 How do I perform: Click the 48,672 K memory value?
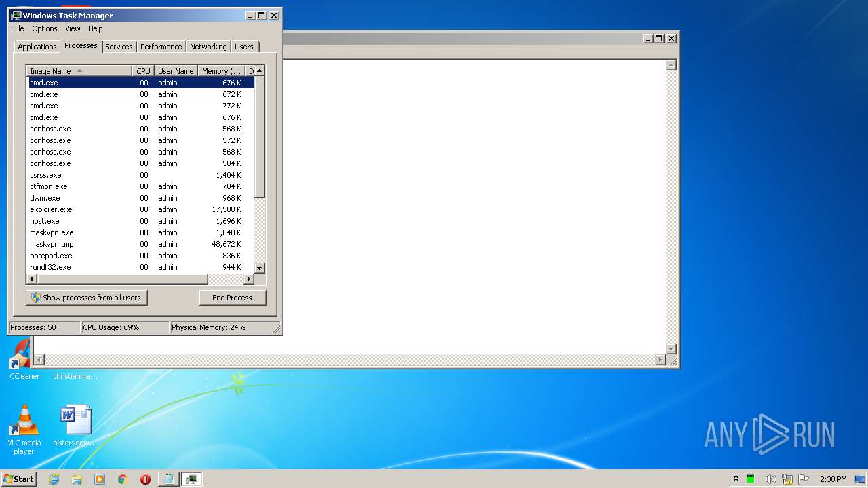[226, 244]
